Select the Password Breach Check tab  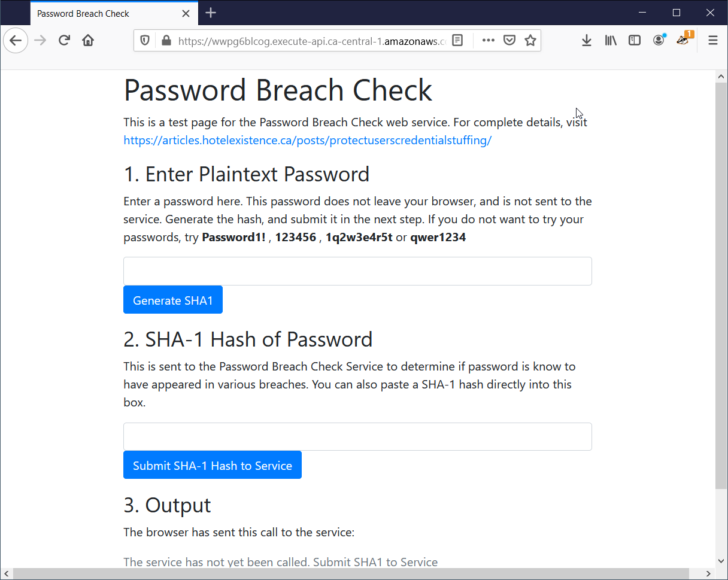(x=102, y=13)
